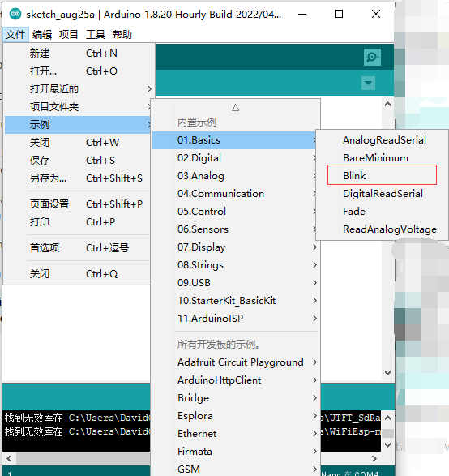Expand the GSM library examples
The image size is (449, 476).
pos(235,469)
